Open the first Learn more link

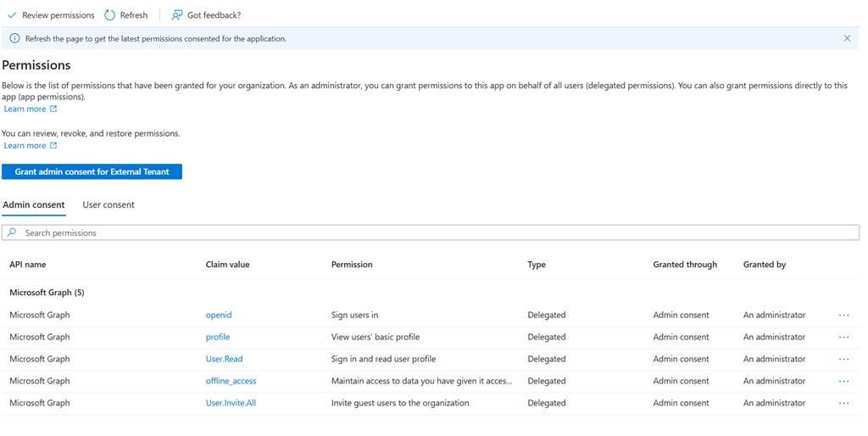coord(25,109)
